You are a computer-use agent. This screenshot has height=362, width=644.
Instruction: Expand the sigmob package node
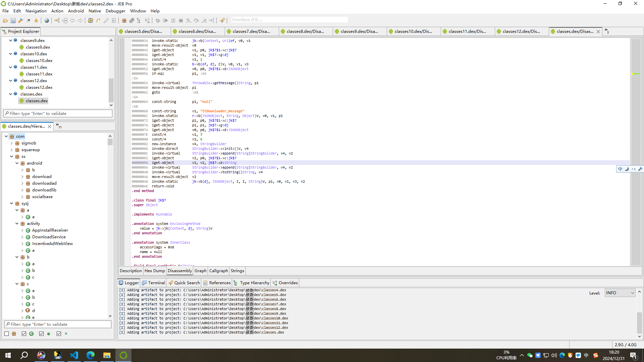pyautogui.click(x=12, y=143)
